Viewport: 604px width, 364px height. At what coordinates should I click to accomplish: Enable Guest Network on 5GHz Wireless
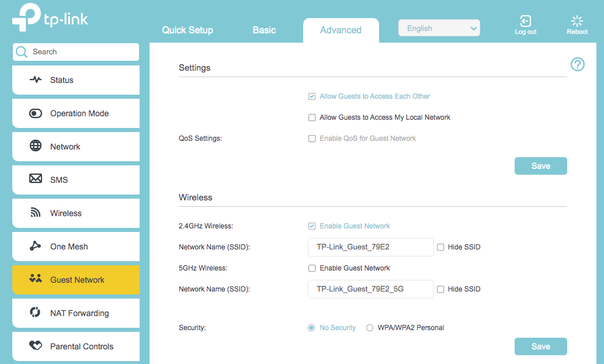click(312, 268)
